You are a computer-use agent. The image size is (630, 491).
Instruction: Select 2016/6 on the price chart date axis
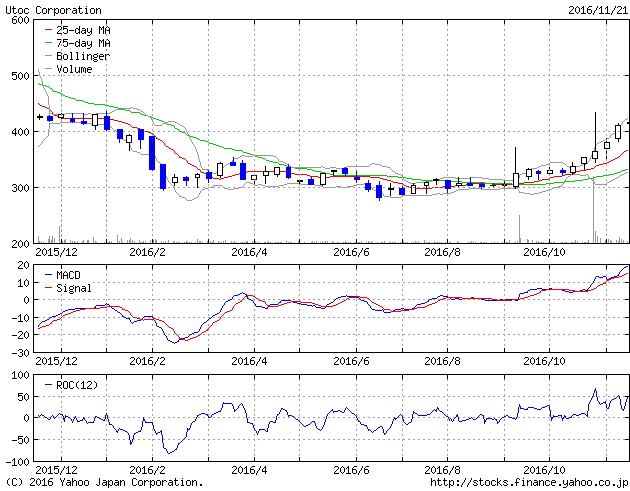pyautogui.click(x=351, y=254)
